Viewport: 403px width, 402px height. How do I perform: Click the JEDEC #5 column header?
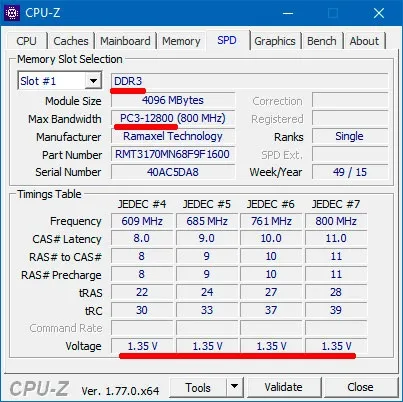pyautogui.click(x=207, y=204)
